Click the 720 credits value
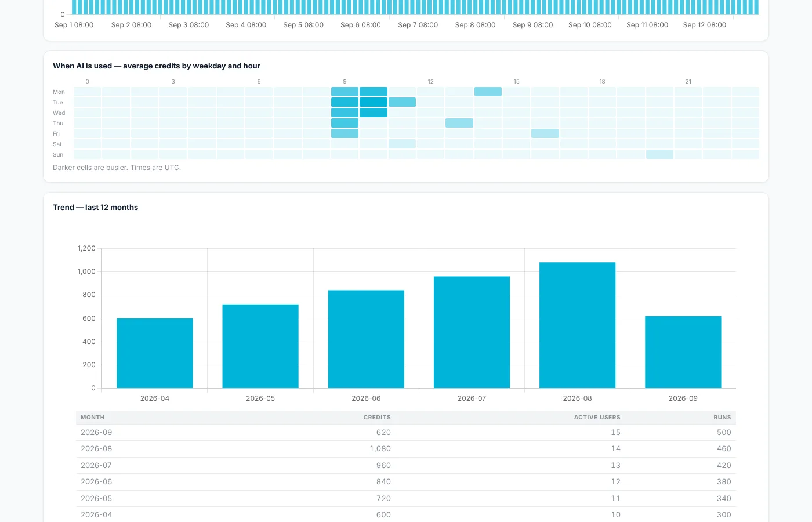812x522 pixels. click(x=383, y=499)
